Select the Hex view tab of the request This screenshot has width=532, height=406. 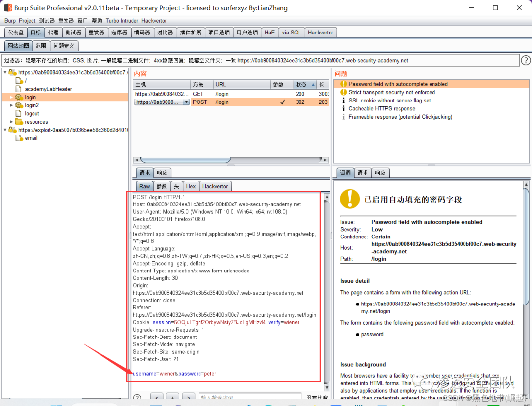click(x=191, y=186)
